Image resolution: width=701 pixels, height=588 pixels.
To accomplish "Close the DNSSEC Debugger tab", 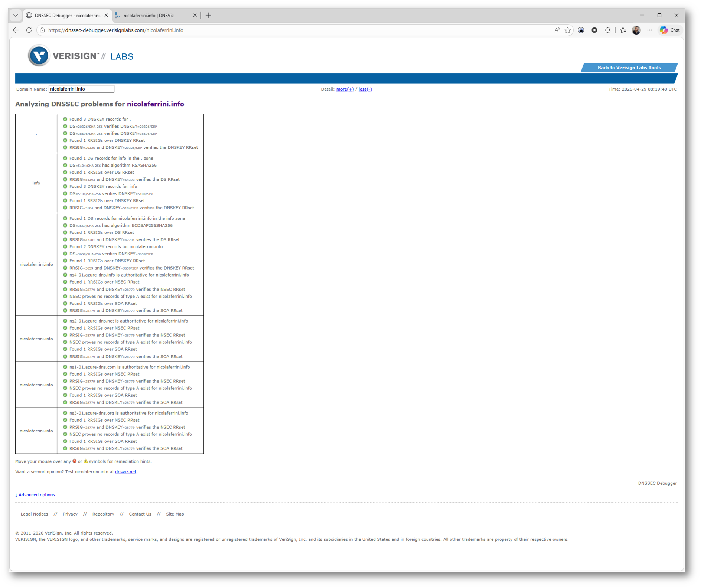I will [x=106, y=15].
